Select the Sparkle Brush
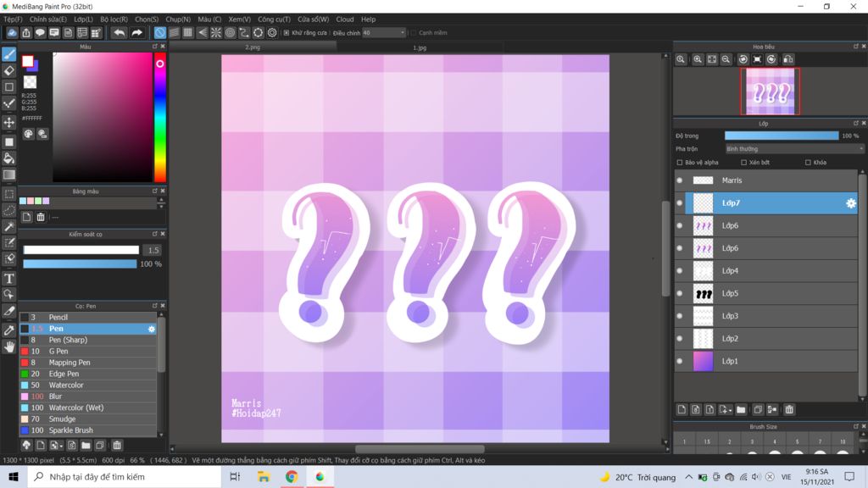Screen dimensions: 868x488 point(88,430)
